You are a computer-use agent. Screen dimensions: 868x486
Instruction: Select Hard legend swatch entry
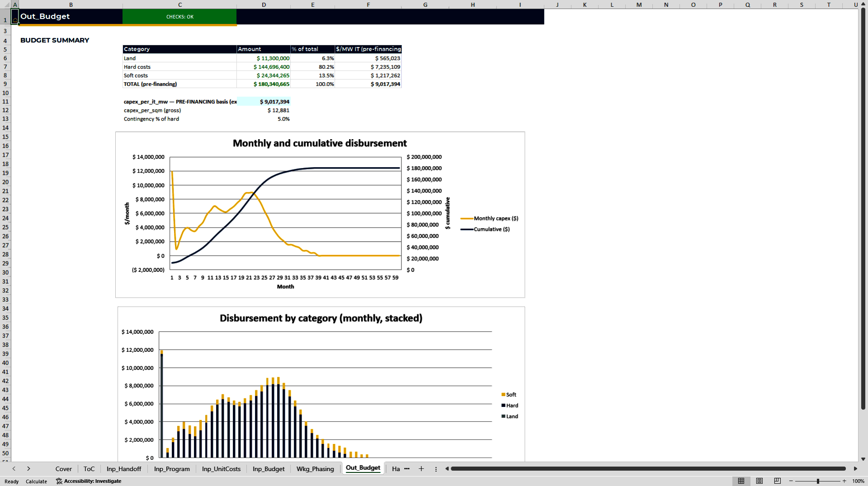click(x=510, y=405)
